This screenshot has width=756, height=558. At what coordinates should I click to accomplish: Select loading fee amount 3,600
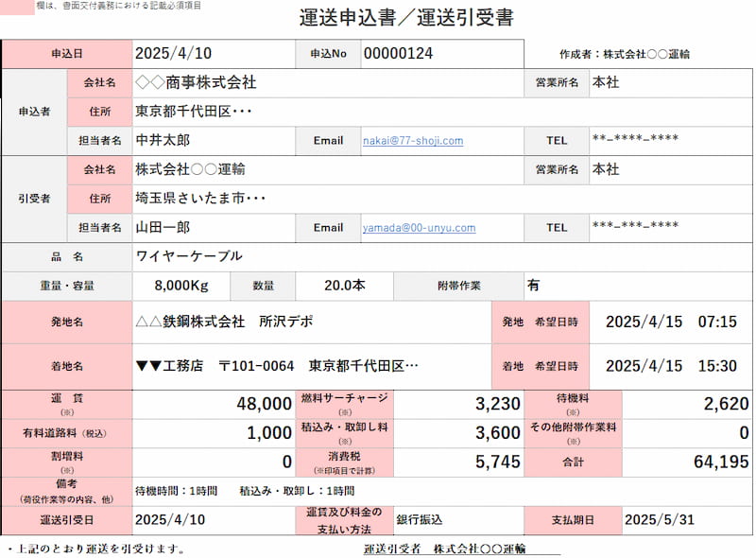(x=498, y=432)
